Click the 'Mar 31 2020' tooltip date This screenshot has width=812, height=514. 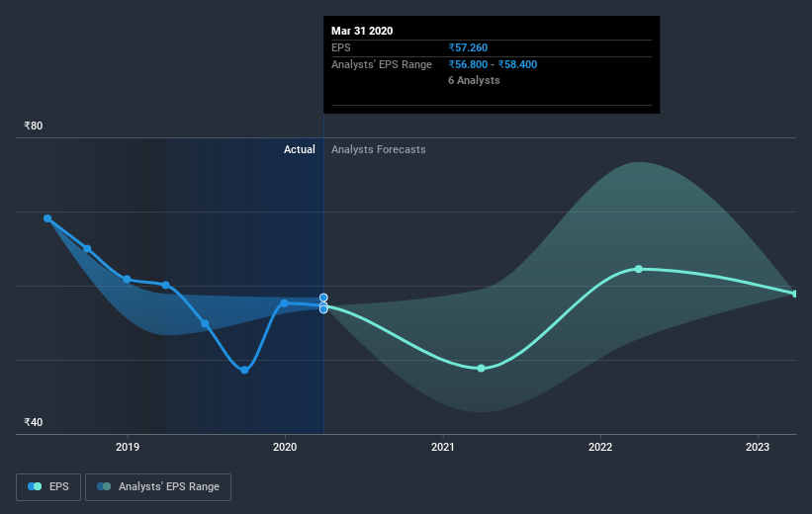[x=362, y=31]
